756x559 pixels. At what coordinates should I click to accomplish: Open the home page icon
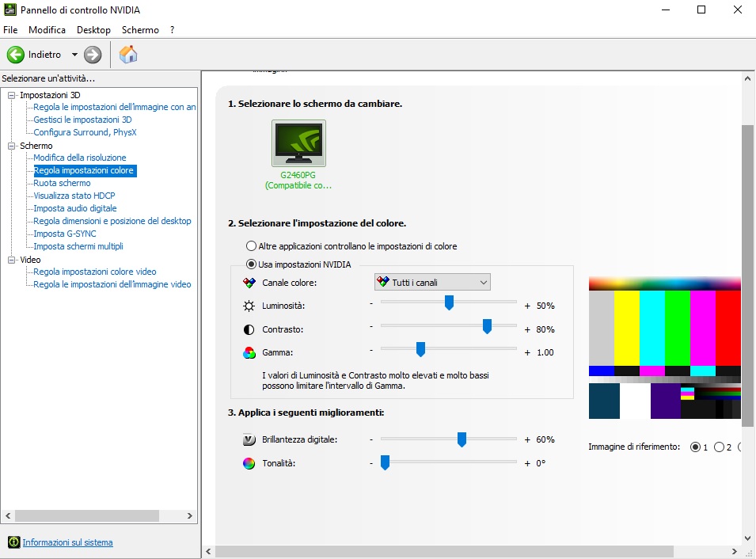[x=128, y=55]
